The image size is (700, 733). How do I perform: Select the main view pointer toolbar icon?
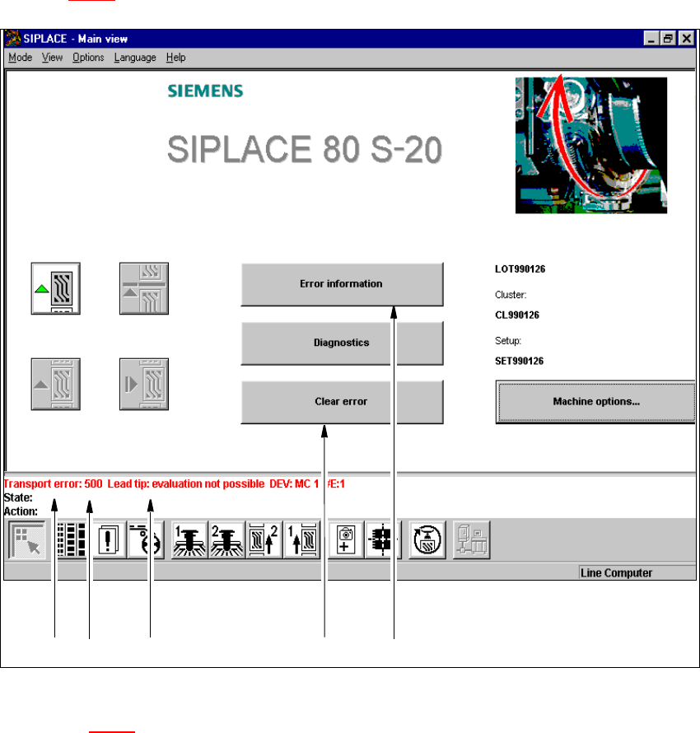tap(27, 540)
